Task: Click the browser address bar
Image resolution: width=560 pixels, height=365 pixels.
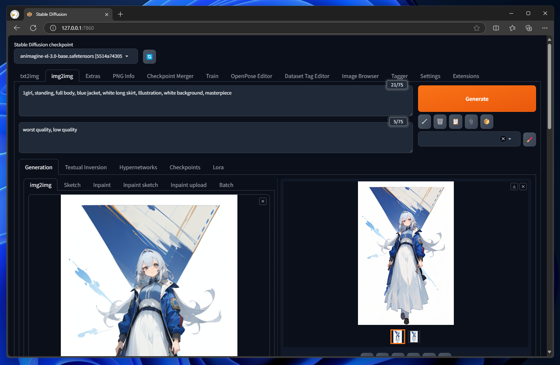Action: 264,28
